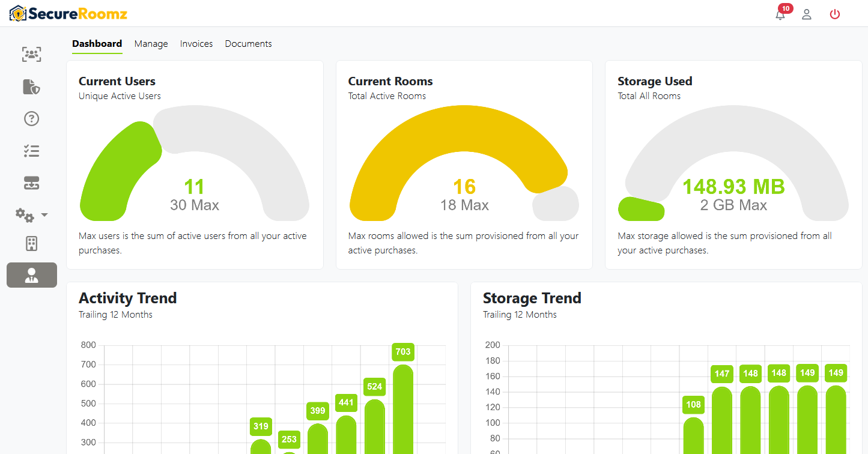868x454 pixels.
Task: Open the sidebar checklist icon
Action: tap(31, 151)
